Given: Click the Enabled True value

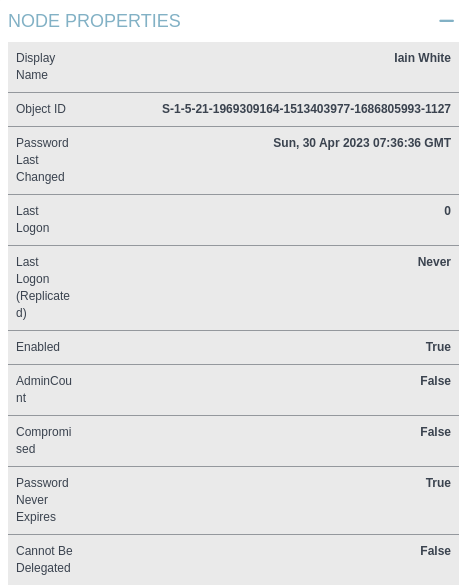Looking at the screenshot, I should pos(438,347).
